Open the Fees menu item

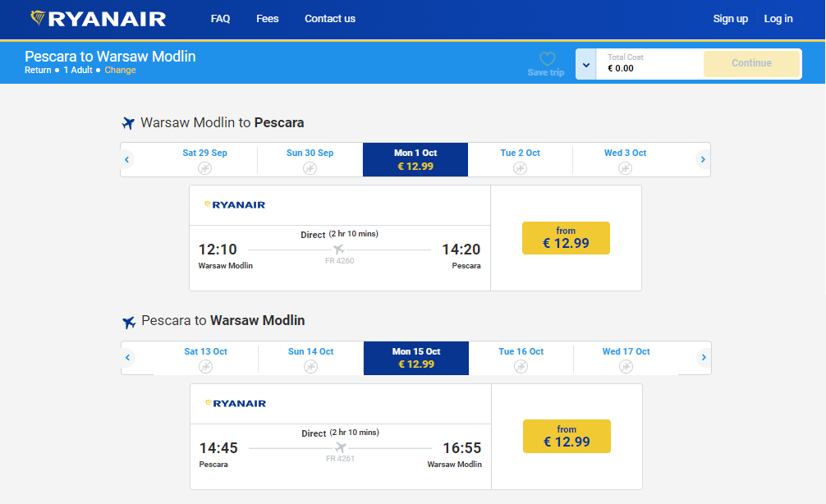click(x=268, y=19)
